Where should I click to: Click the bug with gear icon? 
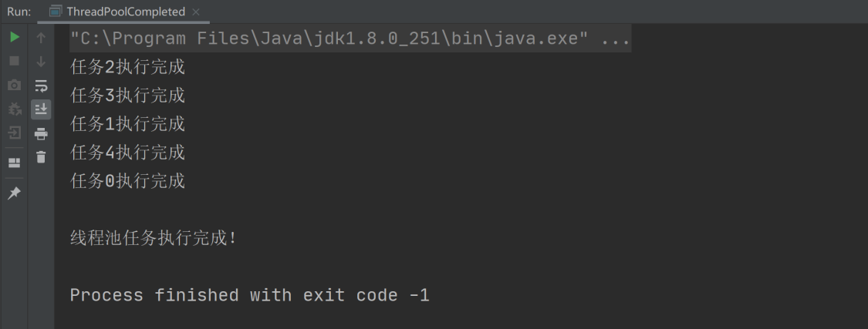point(15,109)
